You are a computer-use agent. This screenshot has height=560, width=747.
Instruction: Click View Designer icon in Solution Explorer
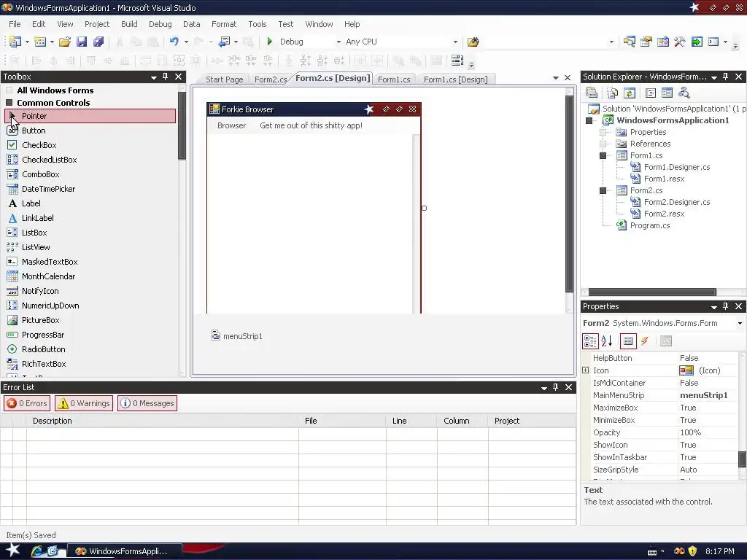pos(667,93)
